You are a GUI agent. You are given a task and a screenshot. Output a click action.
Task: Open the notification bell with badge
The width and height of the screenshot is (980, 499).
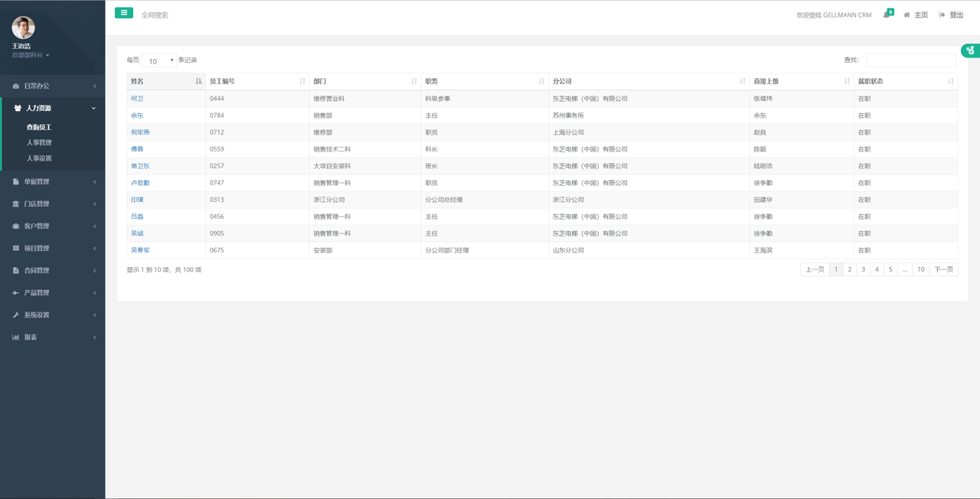(x=887, y=15)
